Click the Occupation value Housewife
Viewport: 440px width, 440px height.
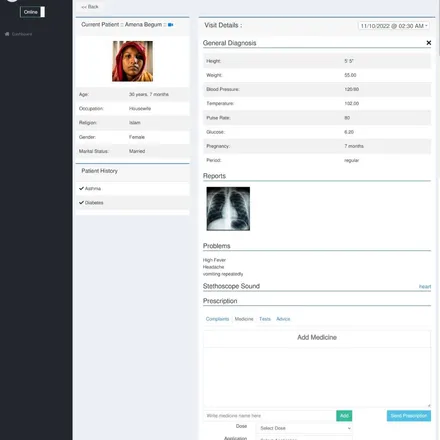(140, 108)
